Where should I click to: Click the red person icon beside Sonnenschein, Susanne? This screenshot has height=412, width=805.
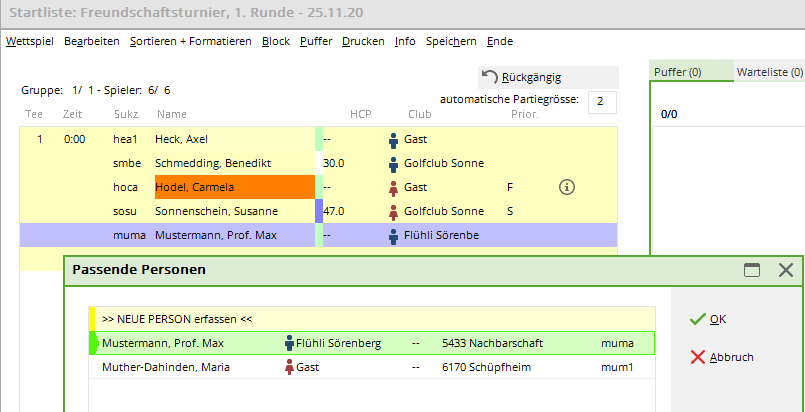394,211
